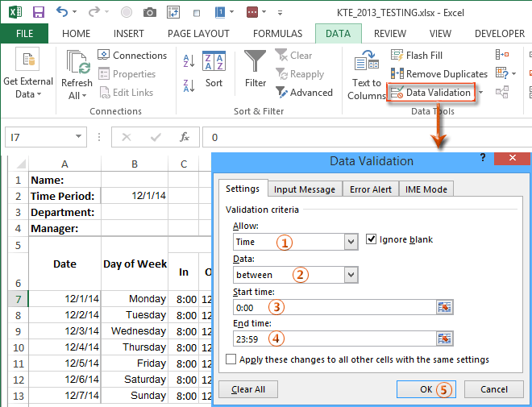This screenshot has width=532, height=407.
Task: Click the Filter funnel icon
Action: pos(256,61)
